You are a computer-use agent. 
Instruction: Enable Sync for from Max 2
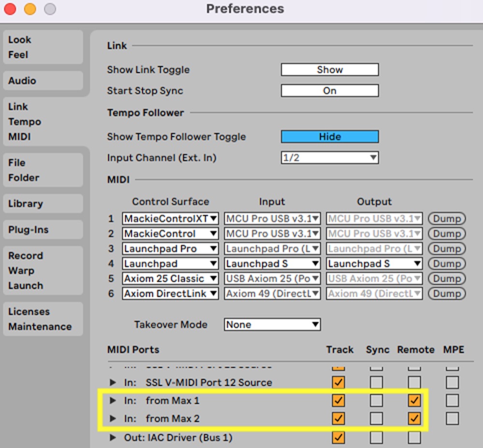(376, 419)
